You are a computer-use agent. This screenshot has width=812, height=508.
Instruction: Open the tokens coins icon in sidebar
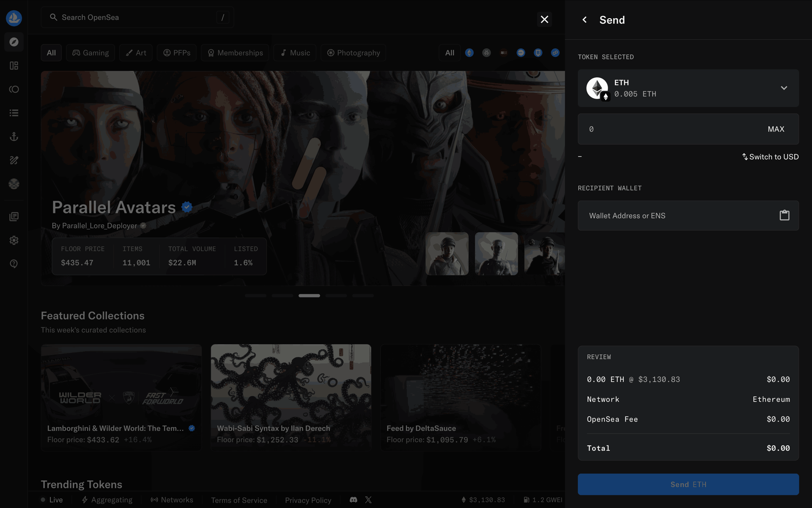point(14,89)
